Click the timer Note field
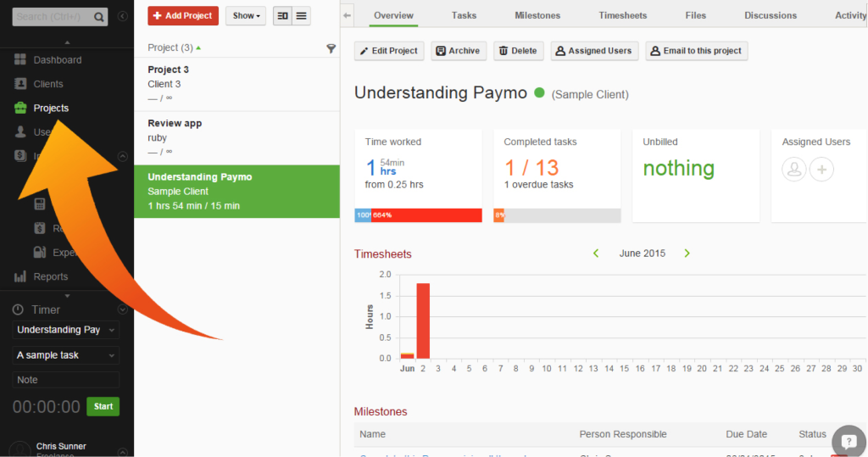868x457 pixels. pyautogui.click(x=66, y=380)
